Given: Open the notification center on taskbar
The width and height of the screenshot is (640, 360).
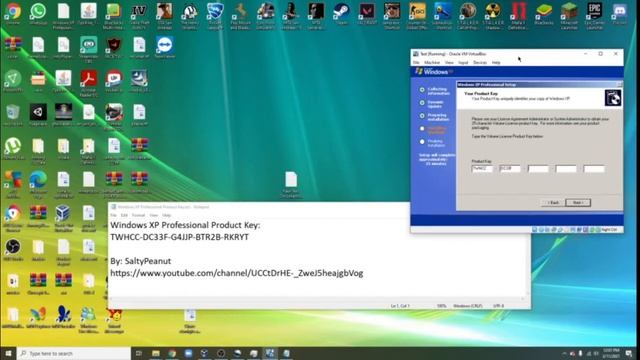Looking at the screenshot, I should tap(629, 353).
